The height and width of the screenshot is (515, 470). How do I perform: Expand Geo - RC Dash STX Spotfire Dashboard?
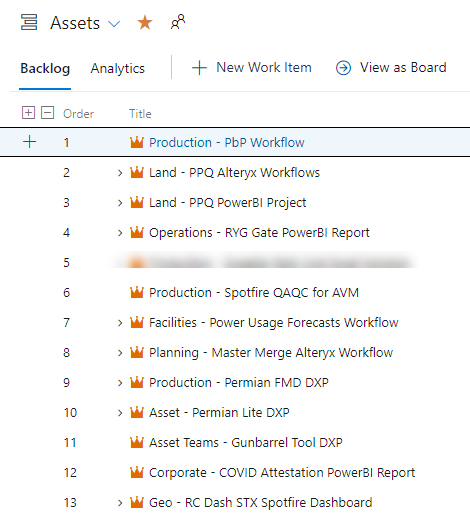pyautogui.click(x=120, y=503)
